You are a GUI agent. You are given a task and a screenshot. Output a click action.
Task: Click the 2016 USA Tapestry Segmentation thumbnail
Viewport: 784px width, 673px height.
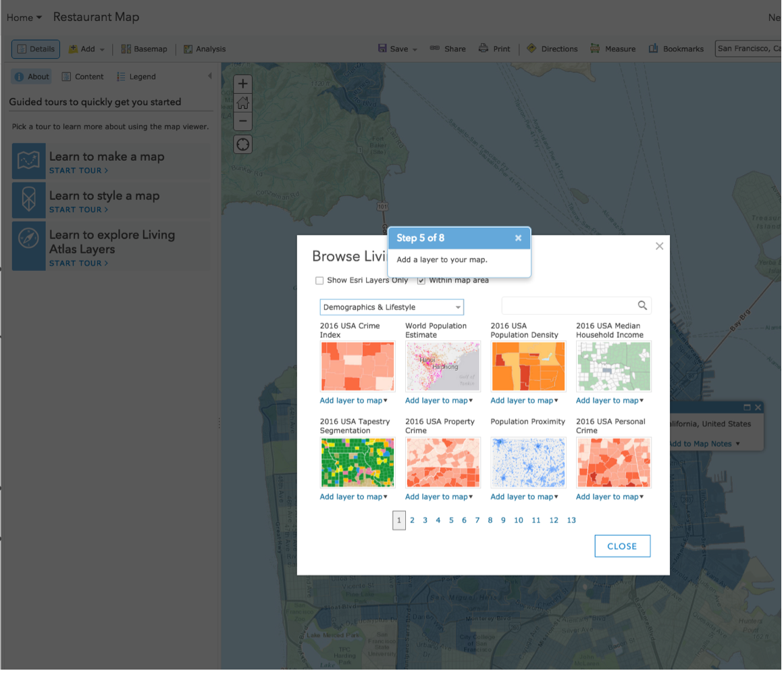coord(357,463)
